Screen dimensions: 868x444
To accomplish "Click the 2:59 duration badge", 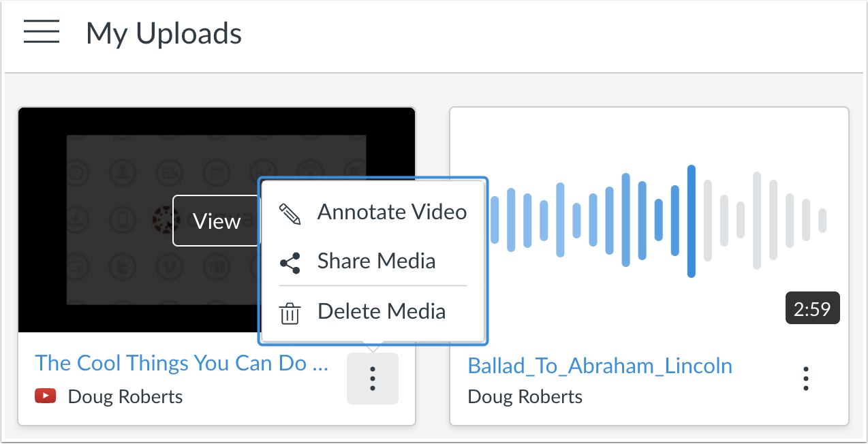I will (812, 308).
